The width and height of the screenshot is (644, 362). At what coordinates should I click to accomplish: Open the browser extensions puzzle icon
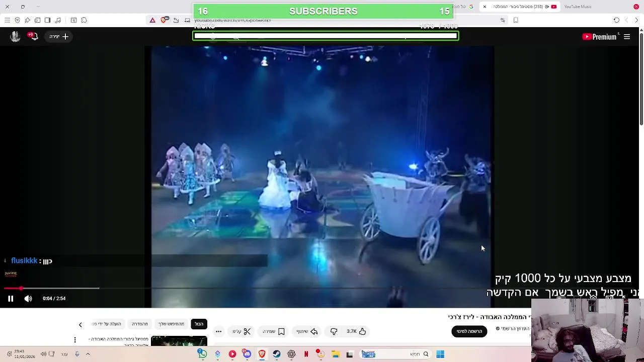point(84,20)
